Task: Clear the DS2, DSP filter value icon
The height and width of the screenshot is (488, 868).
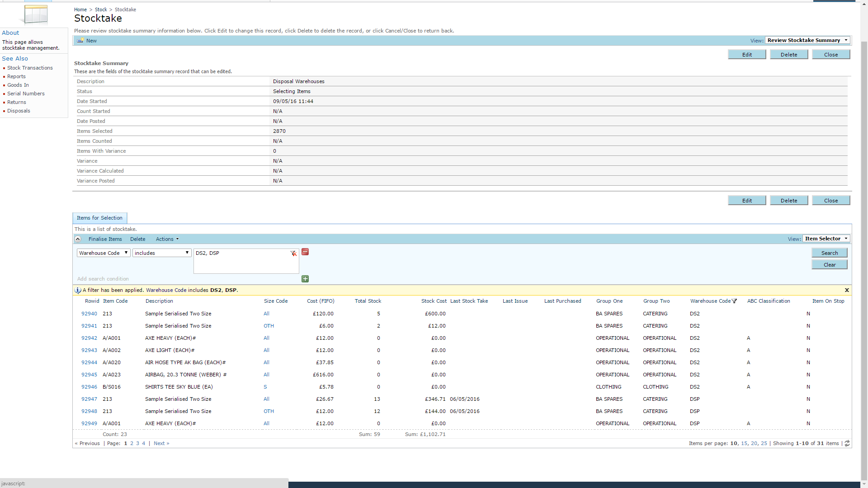Action: pos(293,253)
